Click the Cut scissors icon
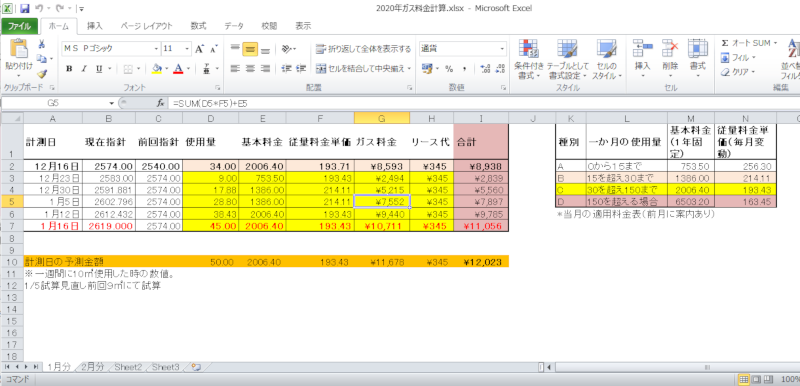The height and width of the screenshot is (386, 800). pos(42,44)
